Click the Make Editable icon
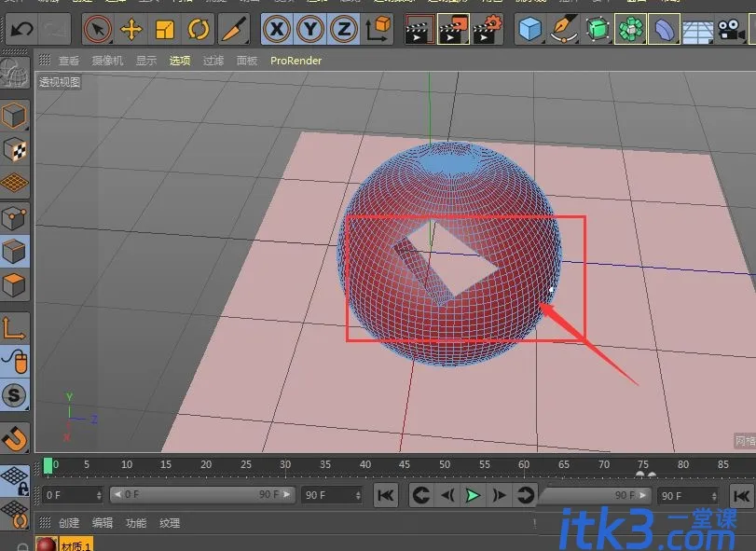756x551 pixels. [x=15, y=73]
